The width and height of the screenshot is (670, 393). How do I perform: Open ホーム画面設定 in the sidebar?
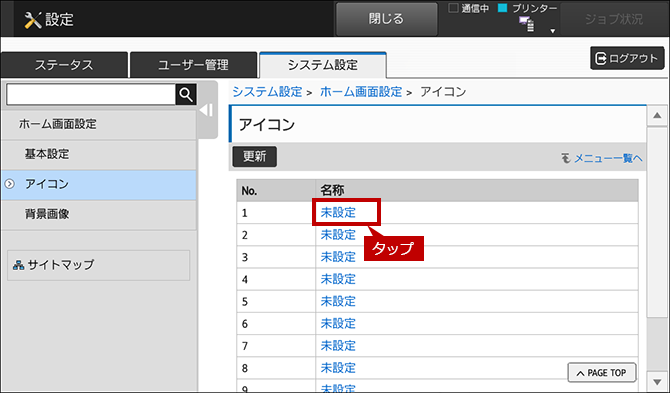tap(99, 124)
